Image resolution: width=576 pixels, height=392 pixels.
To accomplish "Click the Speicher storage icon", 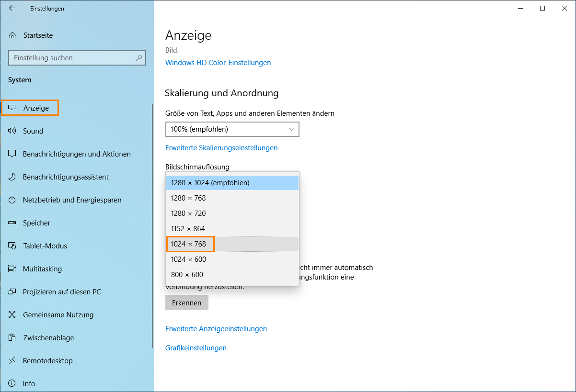I will coord(12,223).
